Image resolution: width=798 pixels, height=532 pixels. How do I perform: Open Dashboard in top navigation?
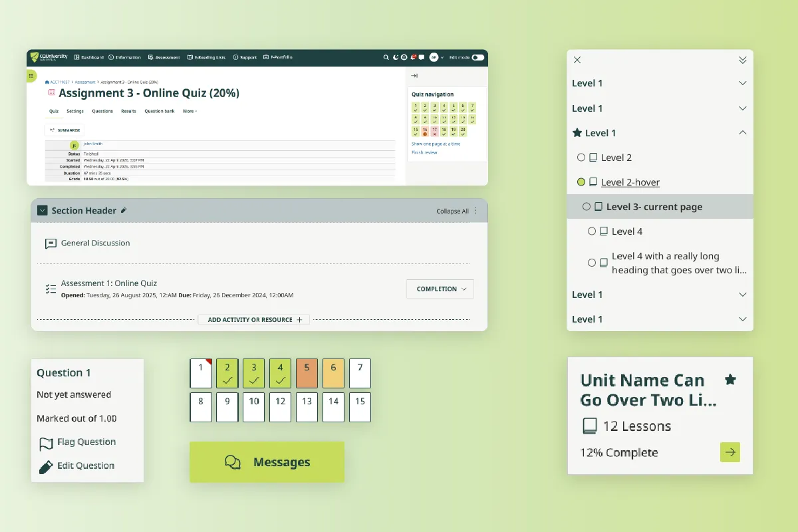coord(88,57)
